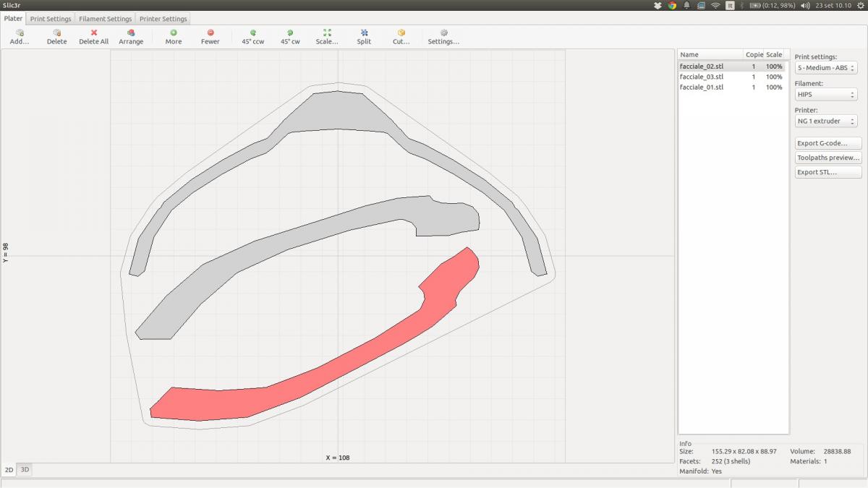
Task: Expand the Printer NG 1 extruder dropdown
Action: 825,121
